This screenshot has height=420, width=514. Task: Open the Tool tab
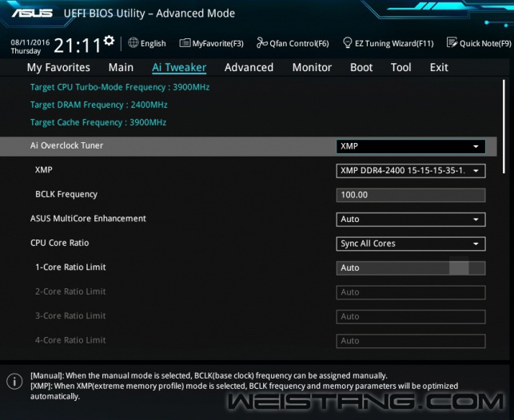(x=401, y=67)
